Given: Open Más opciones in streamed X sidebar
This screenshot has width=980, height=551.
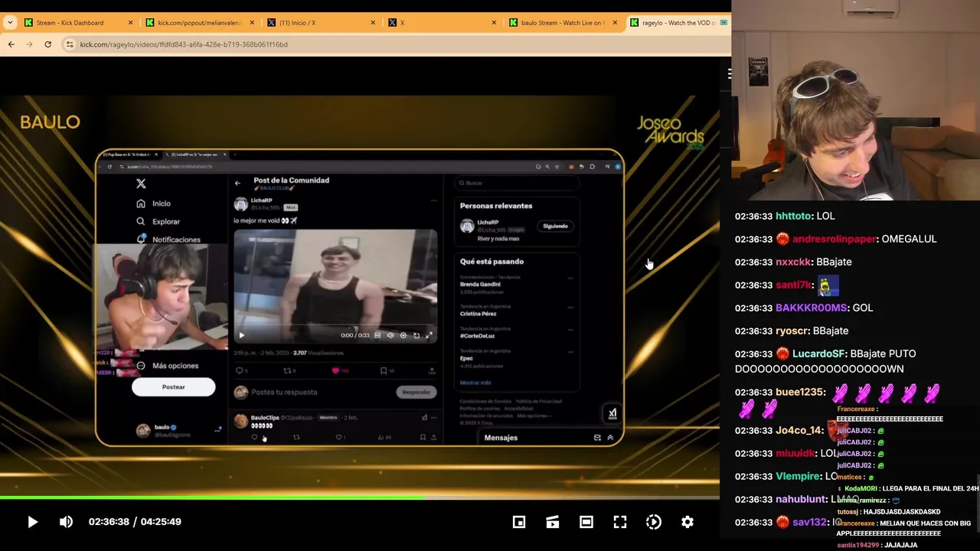Looking at the screenshot, I should [168, 366].
